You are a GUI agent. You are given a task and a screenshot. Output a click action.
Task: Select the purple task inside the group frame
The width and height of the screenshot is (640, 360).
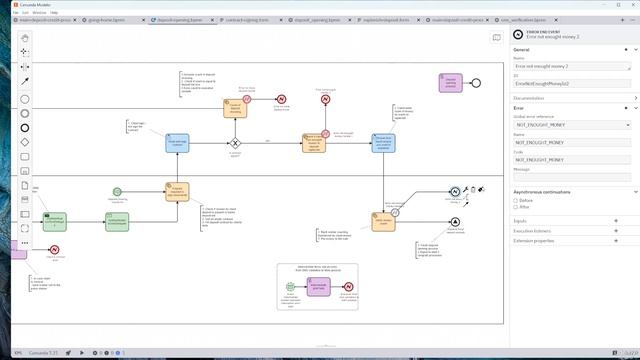(318, 287)
